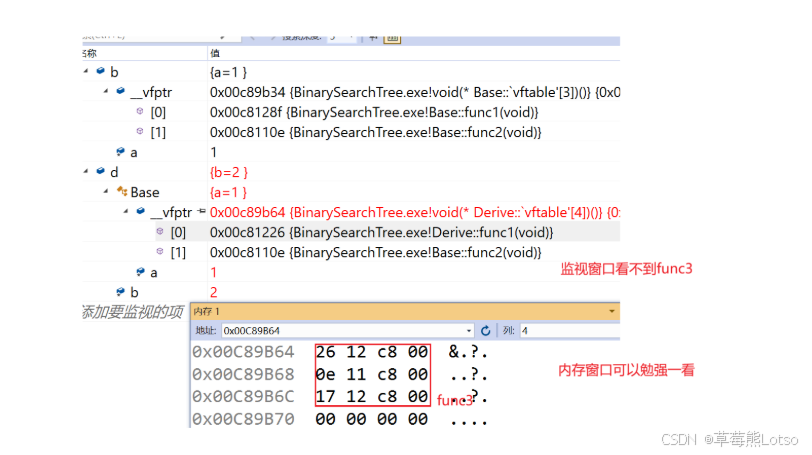Click the member icon of a under b
Image resolution: width=812 pixels, height=455 pixels.
point(121,152)
